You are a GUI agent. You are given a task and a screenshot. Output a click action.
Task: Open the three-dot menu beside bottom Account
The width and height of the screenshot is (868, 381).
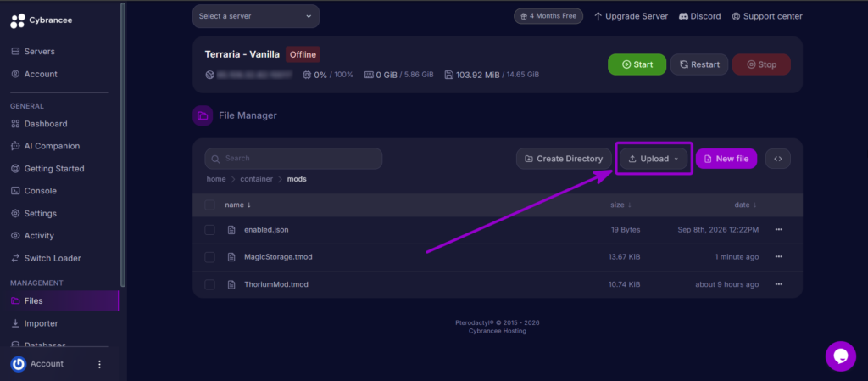click(100, 364)
